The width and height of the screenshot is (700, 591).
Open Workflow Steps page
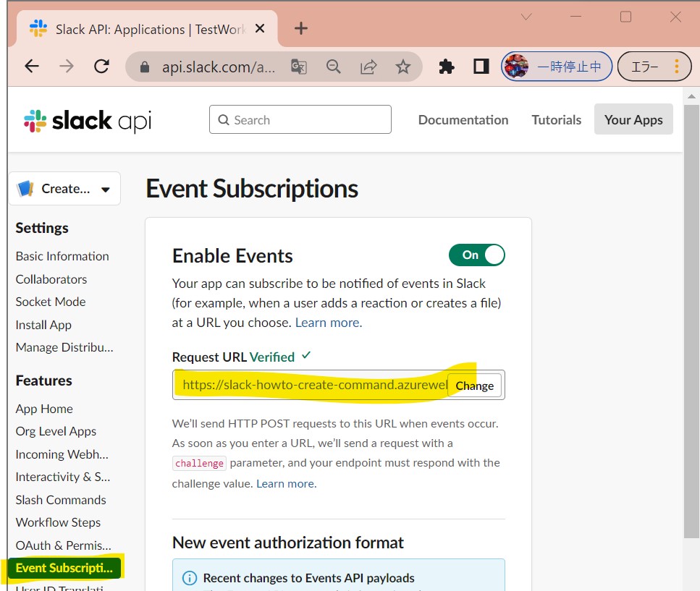pos(58,522)
